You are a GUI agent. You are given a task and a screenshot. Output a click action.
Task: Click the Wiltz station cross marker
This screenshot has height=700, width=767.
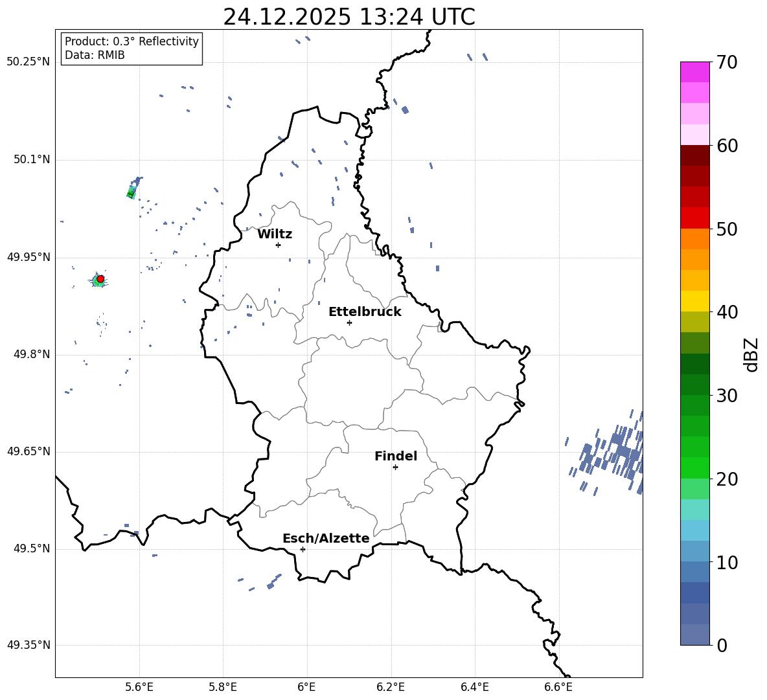click(x=278, y=245)
